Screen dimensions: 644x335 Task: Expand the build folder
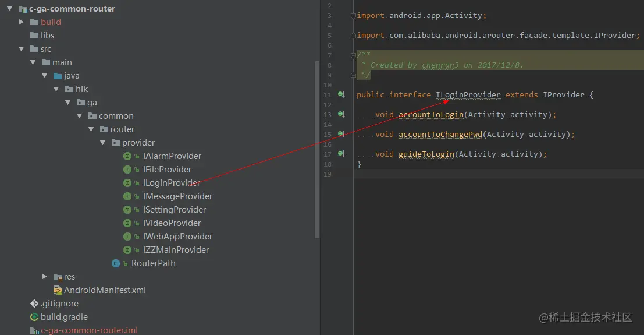click(22, 22)
